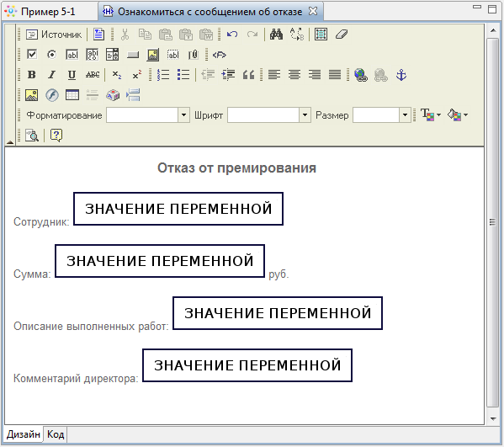504x447 pixels.
Task: Insert an image button element
Action: 153,55
